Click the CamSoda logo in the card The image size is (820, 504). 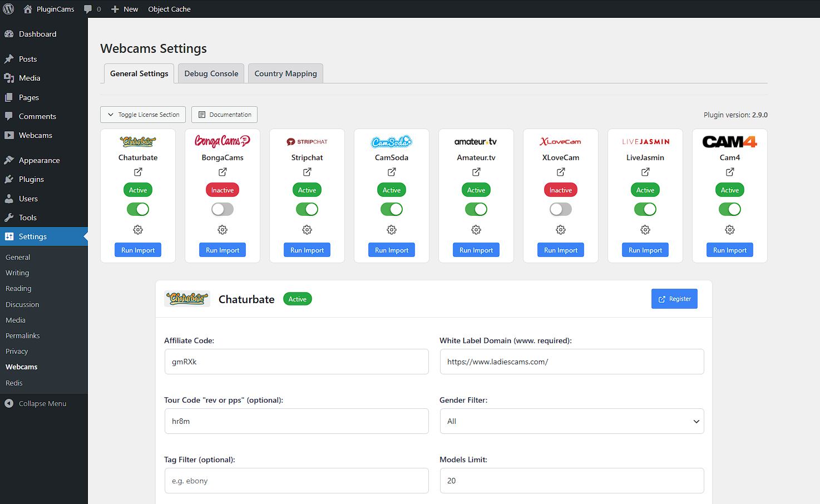(392, 142)
